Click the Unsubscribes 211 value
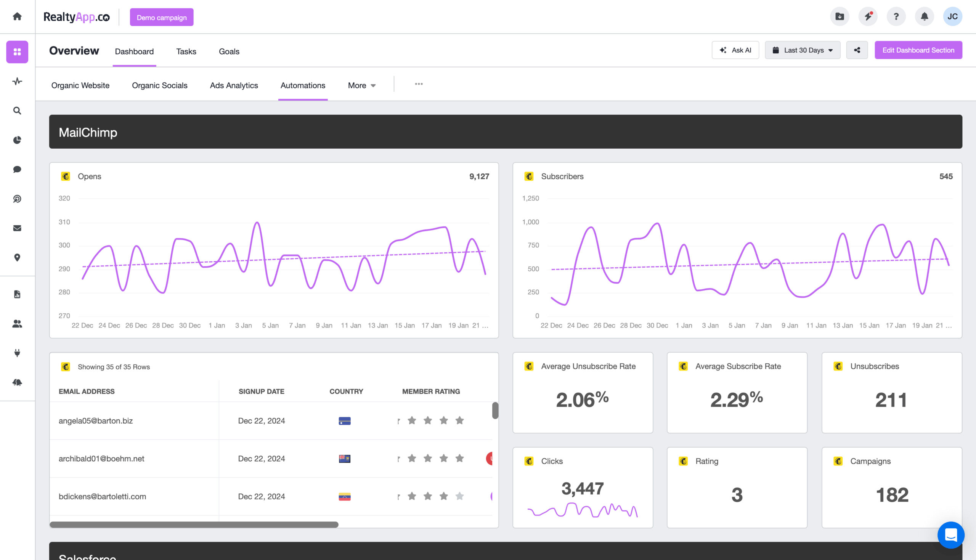 click(x=891, y=400)
